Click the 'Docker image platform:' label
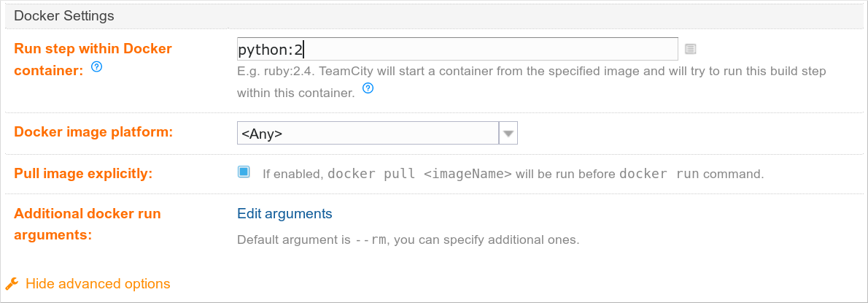 pyautogui.click(x=93, y=132)
